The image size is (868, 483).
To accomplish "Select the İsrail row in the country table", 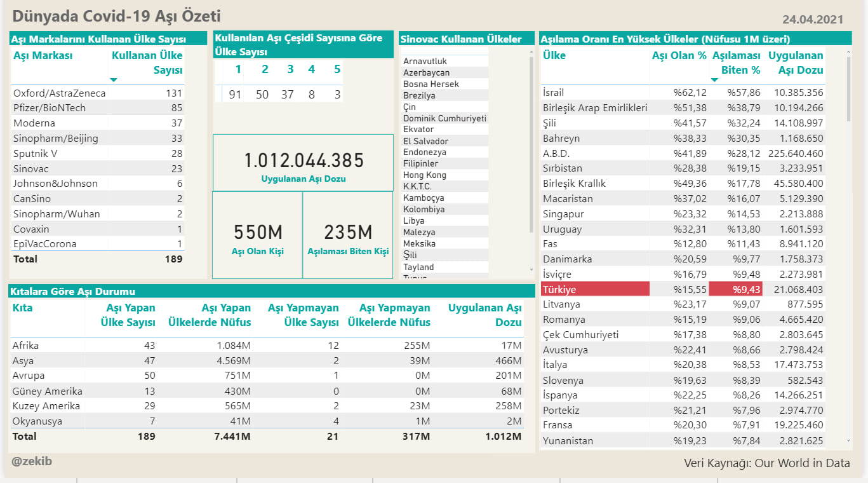I will 683,93.
